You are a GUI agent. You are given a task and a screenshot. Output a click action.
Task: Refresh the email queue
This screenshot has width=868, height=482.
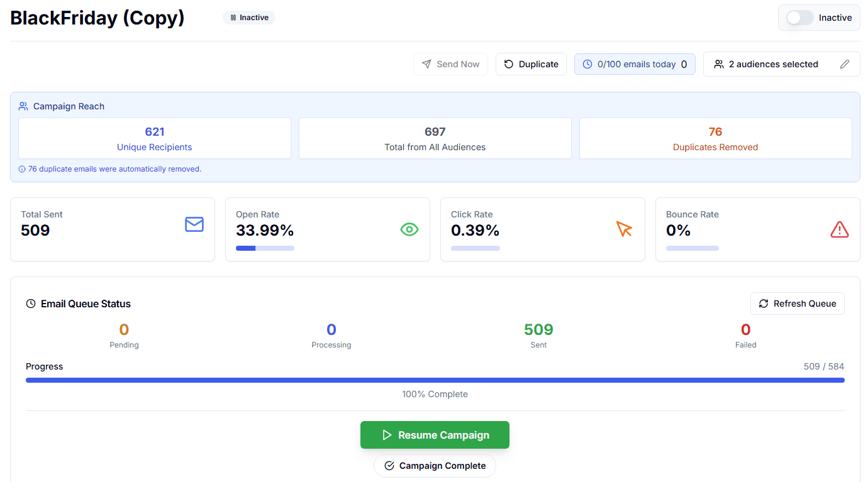797,304
